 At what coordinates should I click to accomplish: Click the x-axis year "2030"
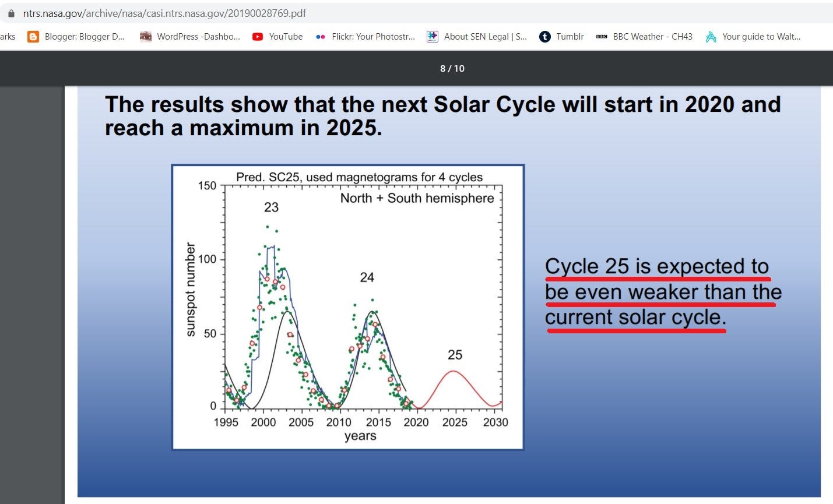click(x=495, y=422)
